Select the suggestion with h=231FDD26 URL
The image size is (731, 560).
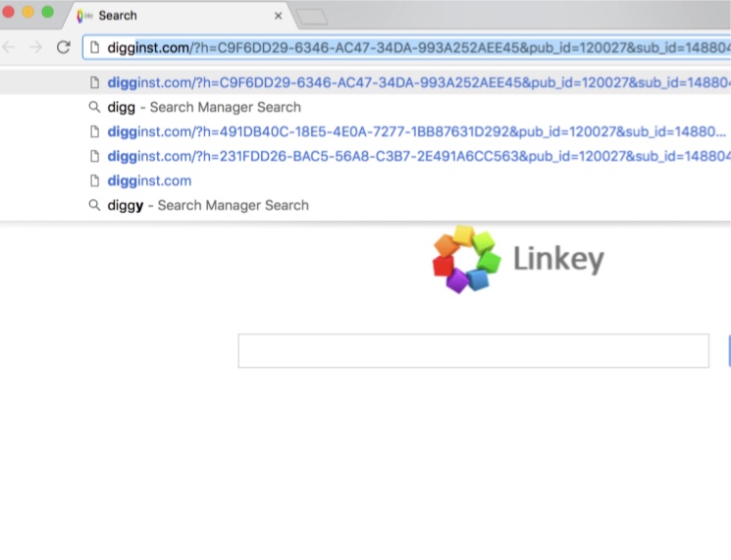coord(412,156)
